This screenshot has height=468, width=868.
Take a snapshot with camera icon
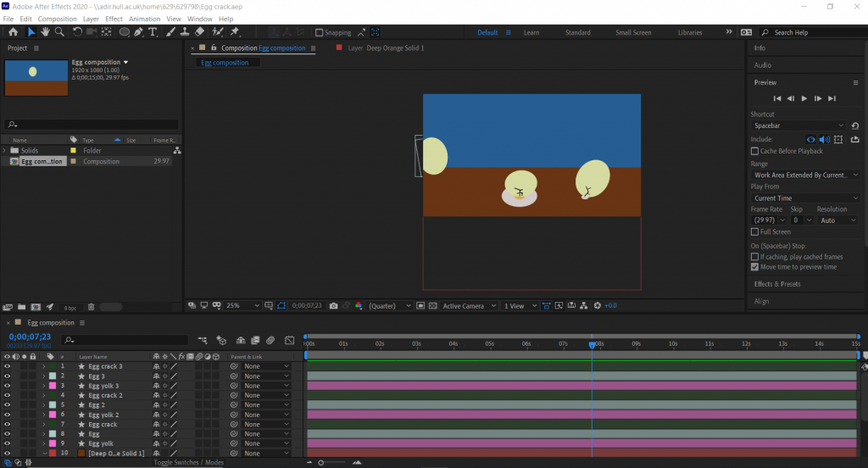333,305
